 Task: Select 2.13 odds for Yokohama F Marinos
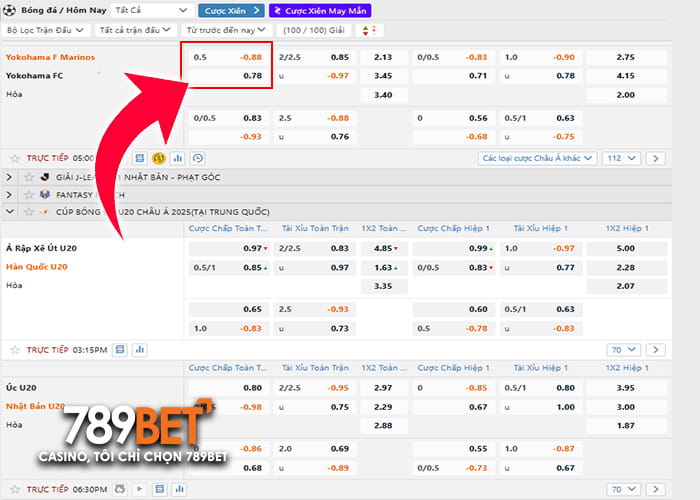[x=383, y=57]
